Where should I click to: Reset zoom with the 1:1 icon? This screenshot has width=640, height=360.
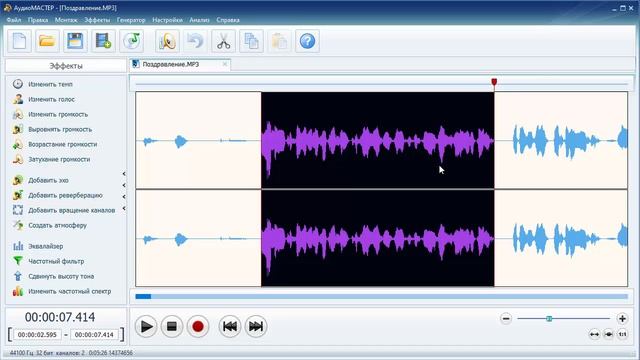click(x=622, y=335)
